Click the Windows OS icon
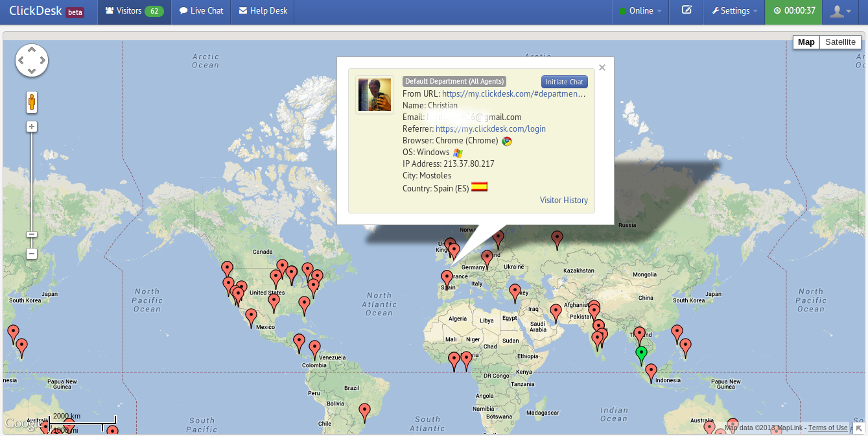This screenshot has width=868, height=436. click(x=458, y=152)
